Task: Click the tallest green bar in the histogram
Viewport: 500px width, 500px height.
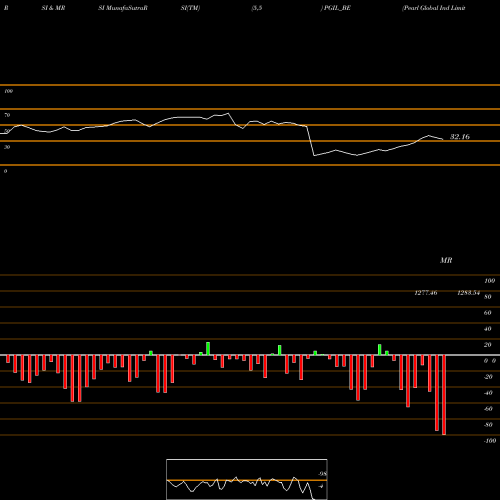Action: coord(208,349)
